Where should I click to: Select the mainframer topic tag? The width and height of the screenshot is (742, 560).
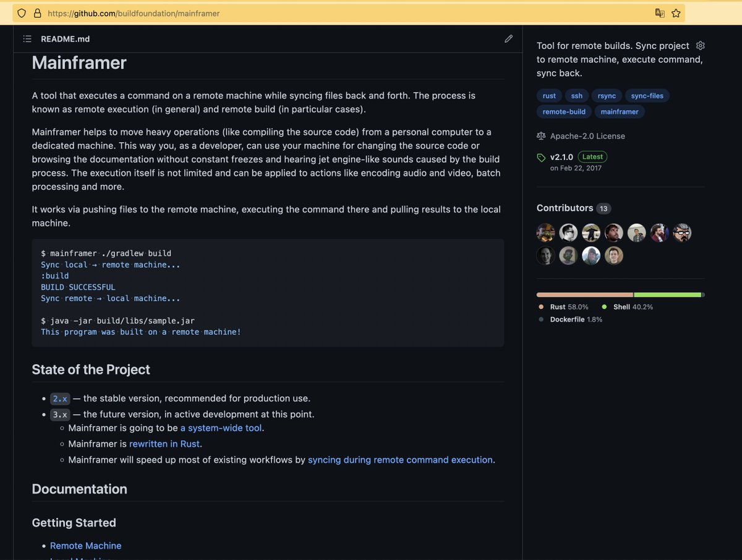click(x=620, y=112)
